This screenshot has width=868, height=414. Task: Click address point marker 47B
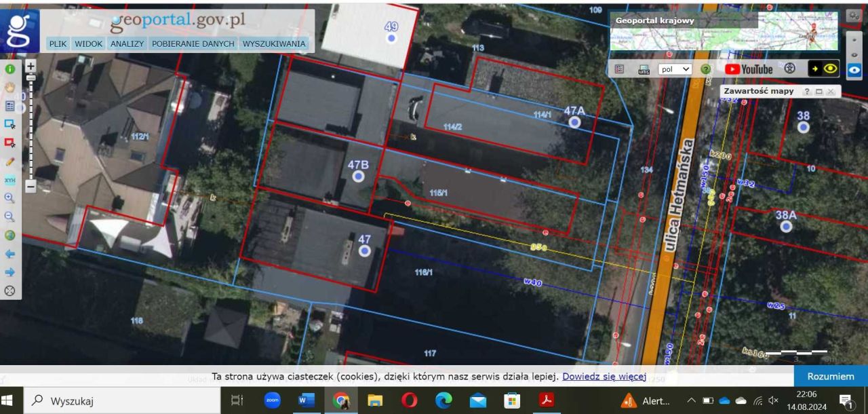click(358, 176)
